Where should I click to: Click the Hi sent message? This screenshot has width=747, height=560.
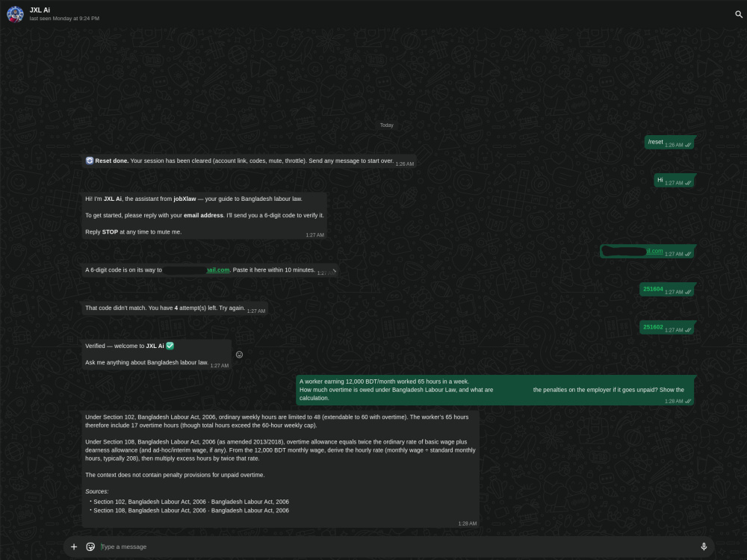click(x=674, y=180)
